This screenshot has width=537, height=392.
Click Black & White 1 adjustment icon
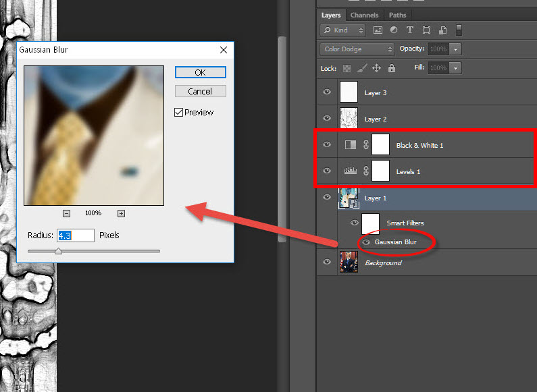(351, 144)
